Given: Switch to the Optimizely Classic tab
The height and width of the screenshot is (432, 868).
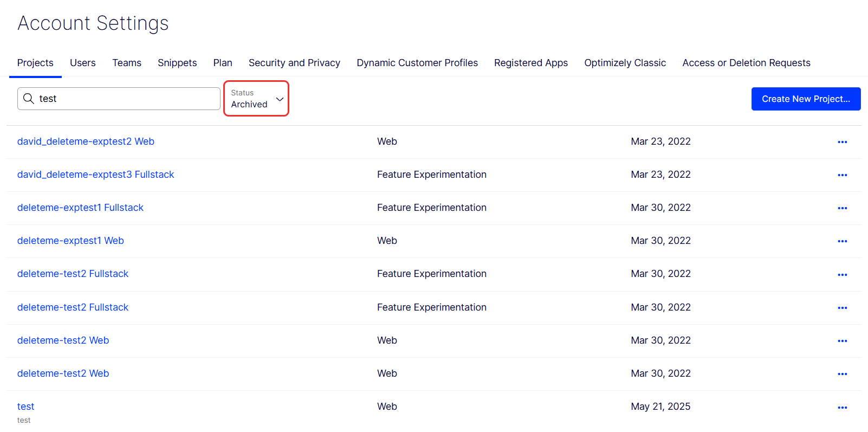Looking at the screenshot, I should click(625, 63).
